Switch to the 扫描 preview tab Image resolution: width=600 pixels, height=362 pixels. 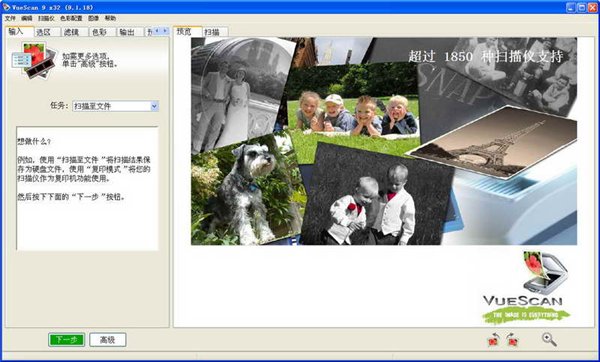[212, 32]
